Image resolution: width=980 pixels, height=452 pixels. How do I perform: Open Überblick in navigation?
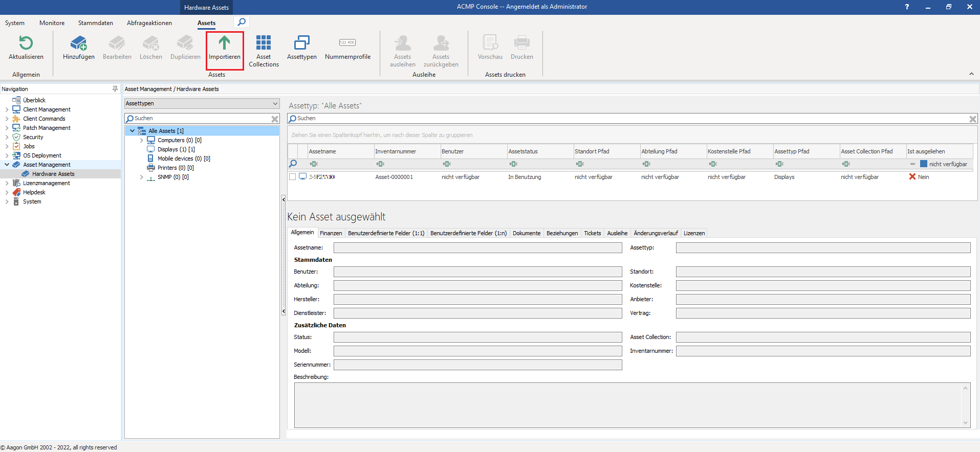(x=34, y=100)
